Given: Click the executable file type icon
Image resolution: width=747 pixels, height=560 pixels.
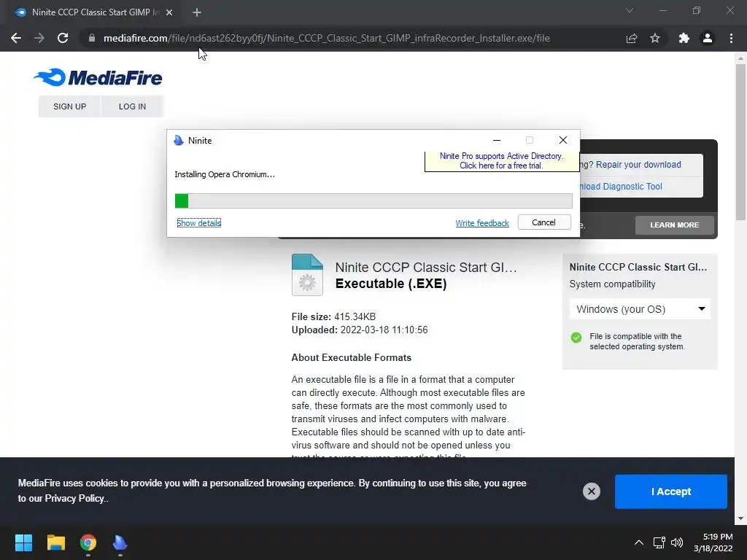Looking at the screenshot, I should (x=307, y=275).
